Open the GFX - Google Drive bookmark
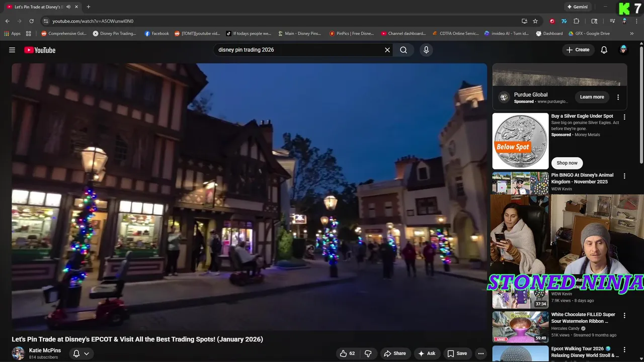The image size is (644, 362). (x=589, y=34)
